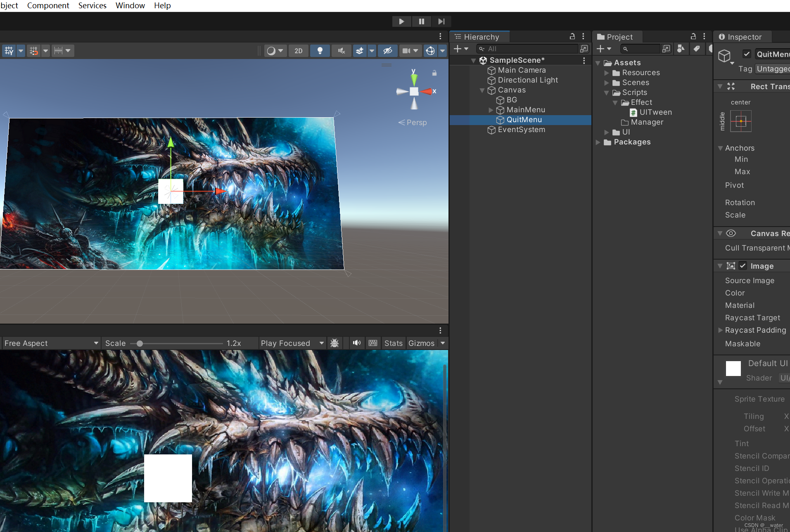
Task: Click the scene orientation gizmo lock icon
Action: tap(434, 73)
